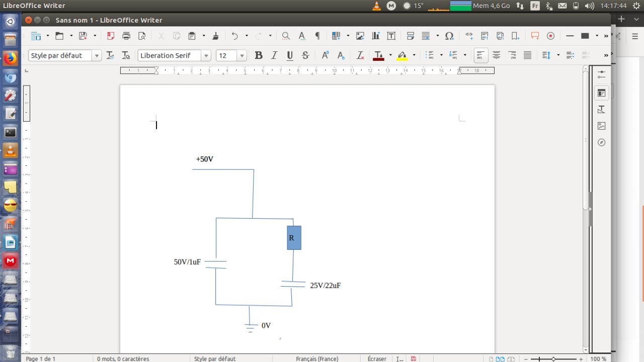Click the VLC cone in system tray
644x362 pixels.
point(376,6)
